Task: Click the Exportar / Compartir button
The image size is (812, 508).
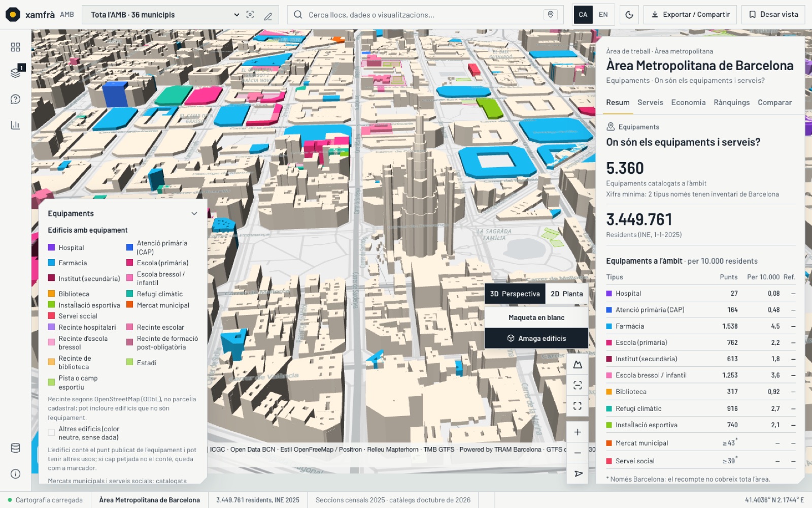Action: pos(690,15)
